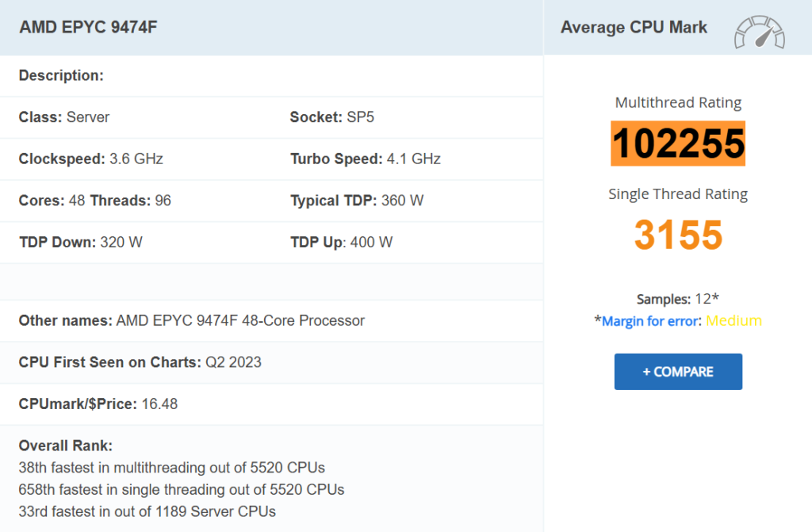This screenshot has height=532, width=812.
Task: Click the Turbo Speed 4.1 GHz value
Action: (x=365, y=158)
